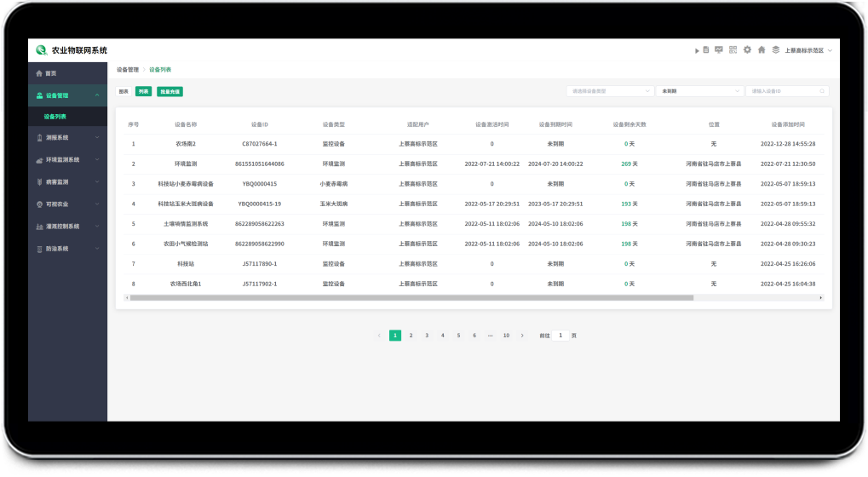The height and width of the screenshot is (477, 868).
Task: Click the page jump number field
Action: 560,336
